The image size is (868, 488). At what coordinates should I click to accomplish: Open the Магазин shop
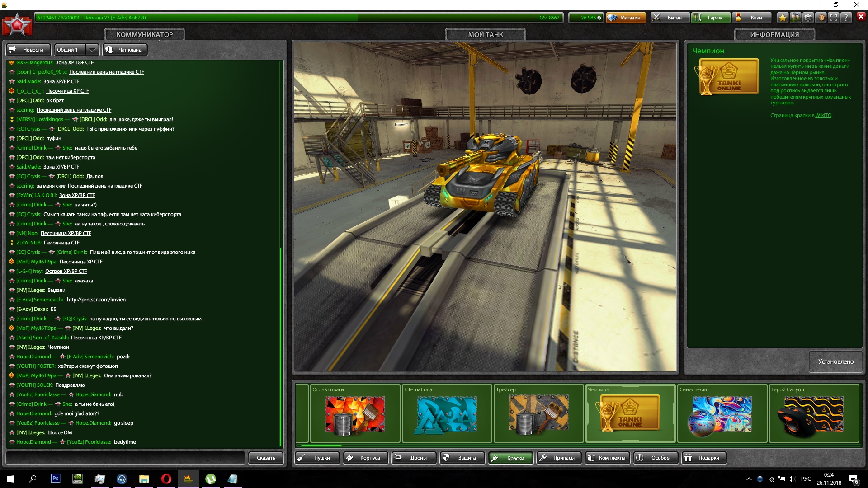(x=626, y=18)
